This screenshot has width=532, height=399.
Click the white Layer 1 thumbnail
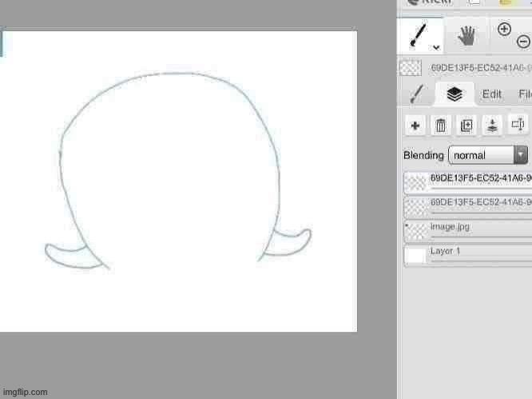pos(416,257)
